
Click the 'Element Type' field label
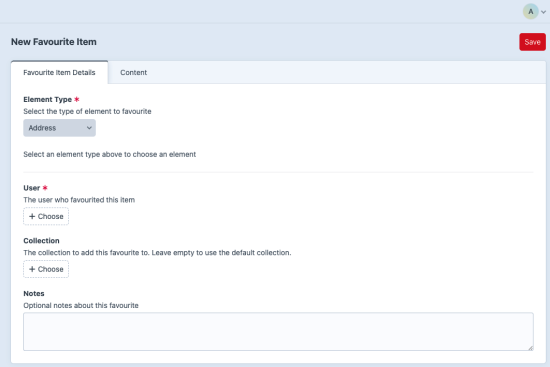point(47,100)
